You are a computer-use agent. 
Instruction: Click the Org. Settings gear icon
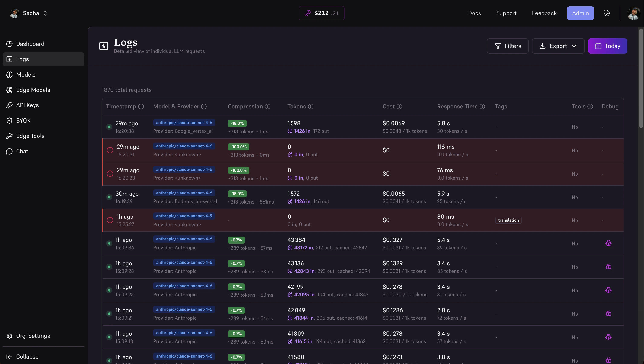point(9,336)
